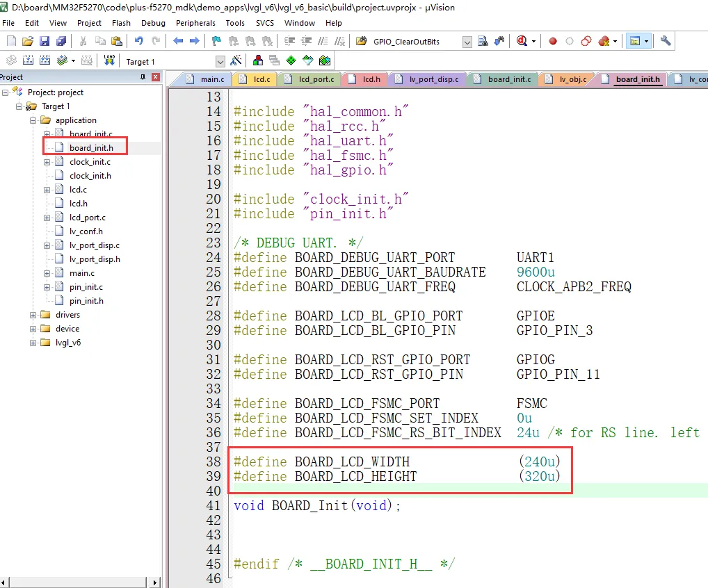Image resolution: width=708 pixels, height=588 pixels.
Task: Open the File menu
Action: point(8,23)
